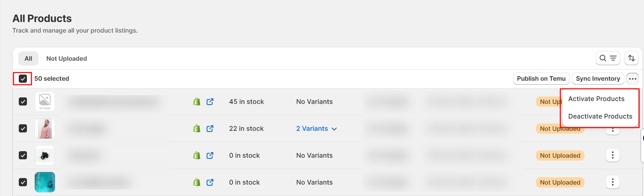Screen dimensions: 644x196
Task: Click the red-shirt person product thumbnail
Action: 45,128
